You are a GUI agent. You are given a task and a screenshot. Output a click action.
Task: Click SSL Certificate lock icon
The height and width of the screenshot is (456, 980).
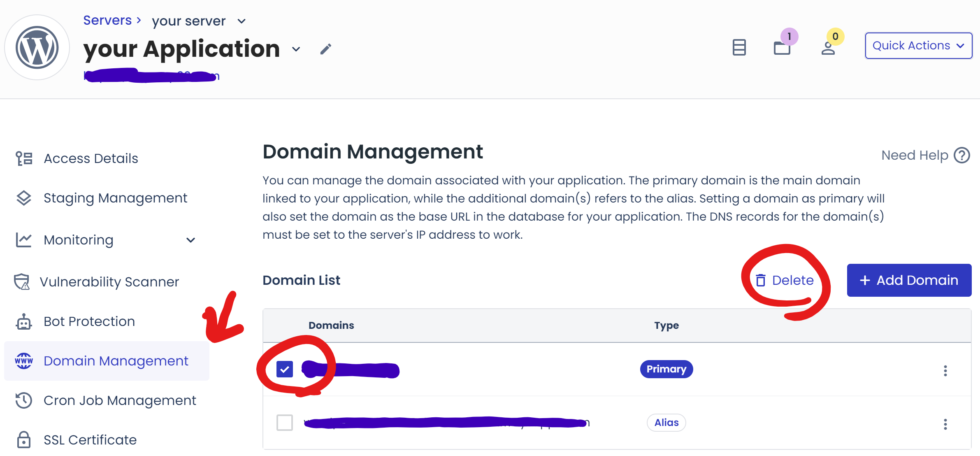pyautogui.click(x=24, y=440)
